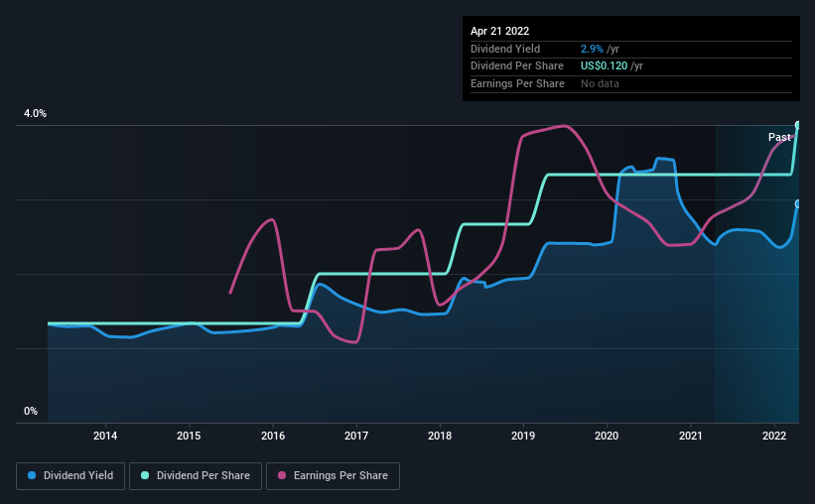Select the 2017 x-axis year label
This screenshot has height=504, width=815.
coord(356,436)
